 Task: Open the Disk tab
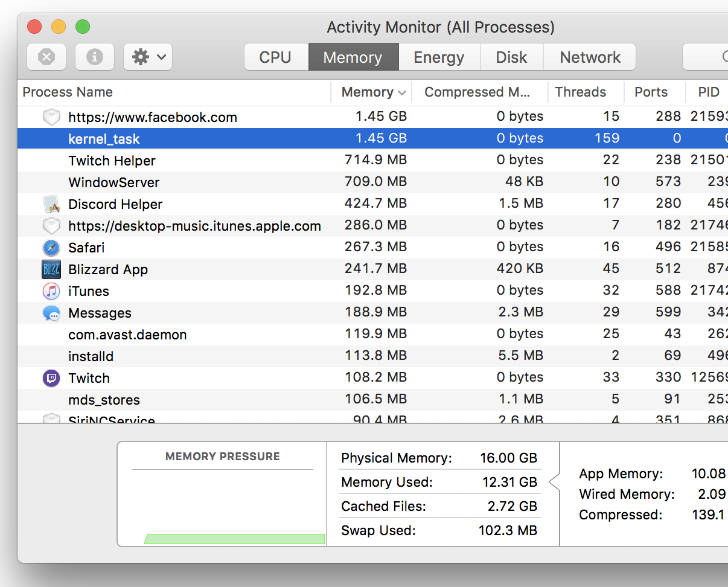point(511,57)
